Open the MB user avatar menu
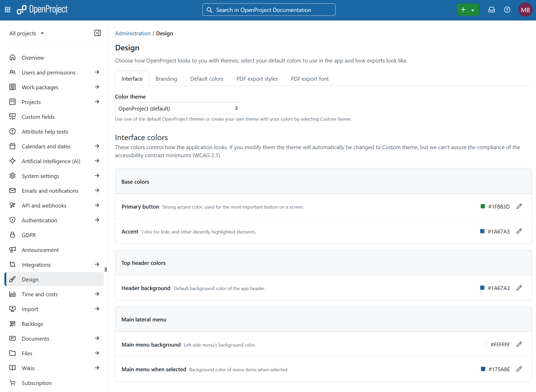 point(525,10)
